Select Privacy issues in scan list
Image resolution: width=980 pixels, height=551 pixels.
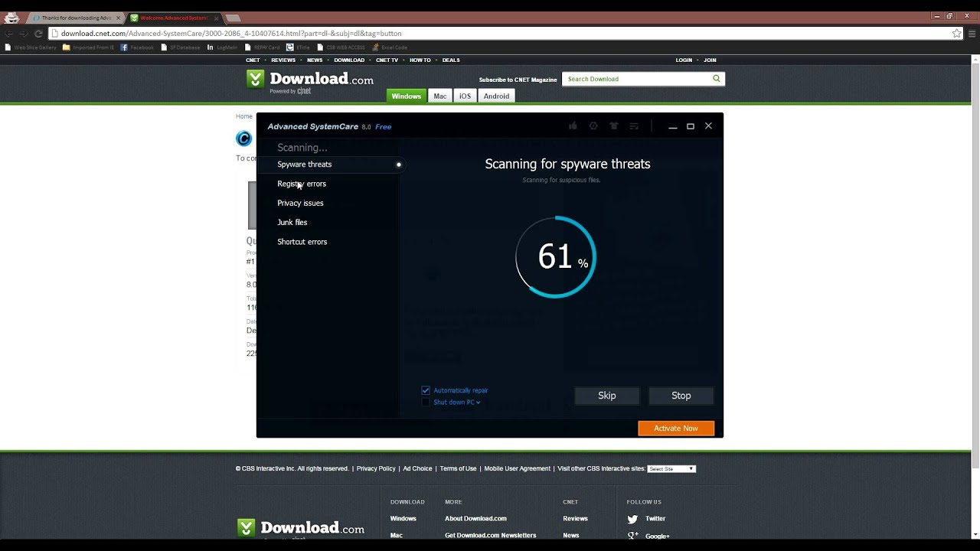(x=300, y=203)
